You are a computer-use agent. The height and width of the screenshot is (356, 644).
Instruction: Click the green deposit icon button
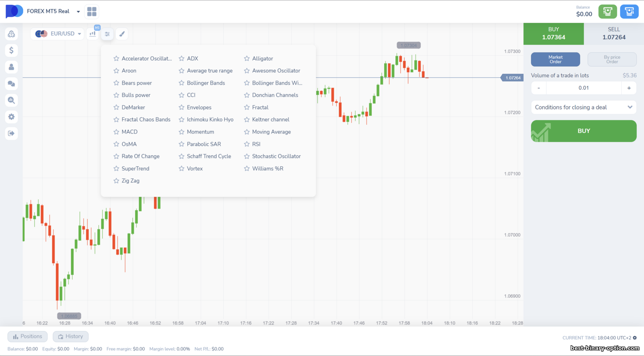click(608, 12)
